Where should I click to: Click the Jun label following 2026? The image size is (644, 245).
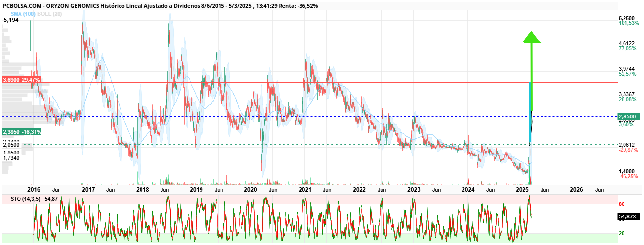pos(599,189)
